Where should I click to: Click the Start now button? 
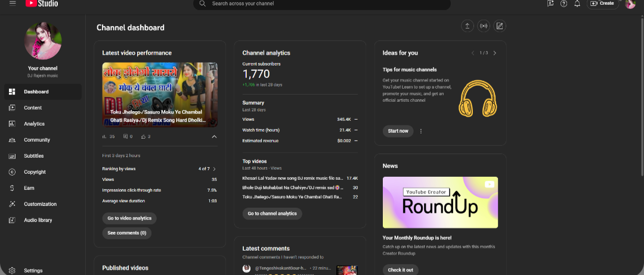[x=398, y=131]
